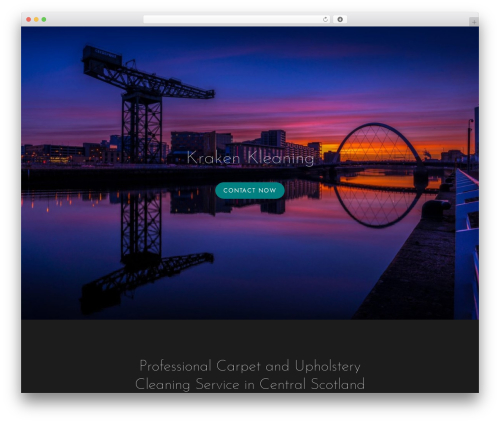Click the Glasgow sunset hero image

coord(250,173)
